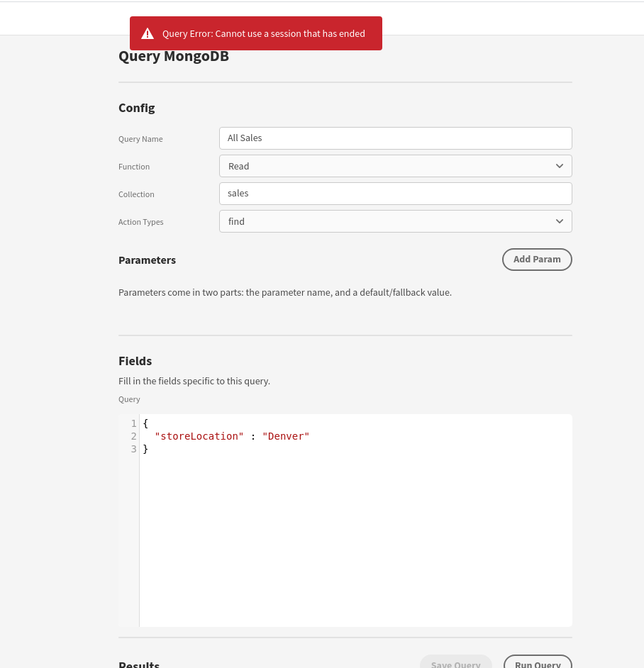The image size is (644, 668).
Task: Click the Fields section heading
Action: (x=135, y=361)
